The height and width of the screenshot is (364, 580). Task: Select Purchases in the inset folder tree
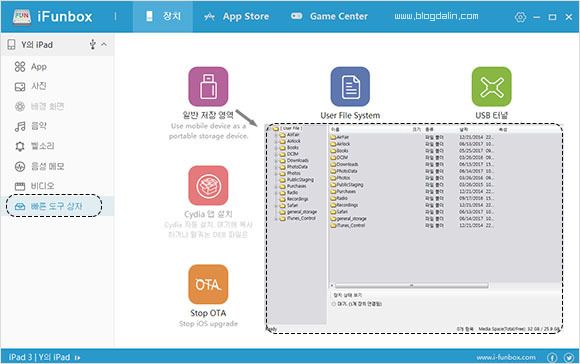coord(296,186)
